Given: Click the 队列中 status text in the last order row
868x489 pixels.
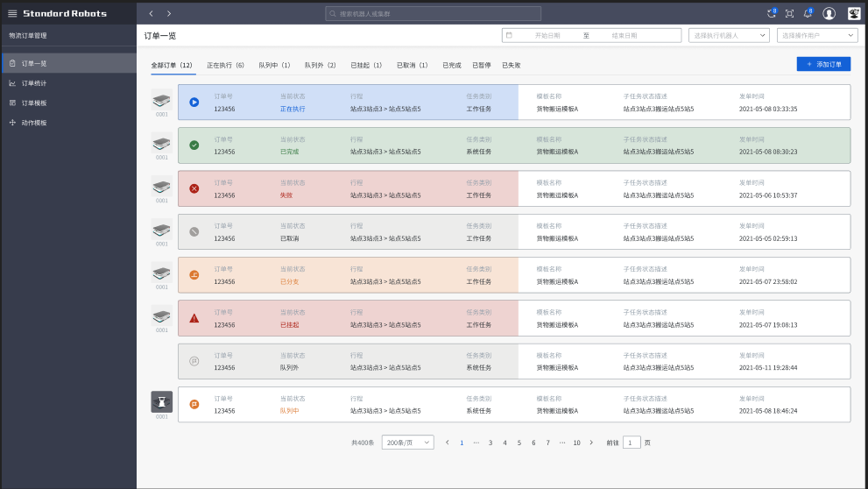Looking at the screenshot, I should (290, 411).
